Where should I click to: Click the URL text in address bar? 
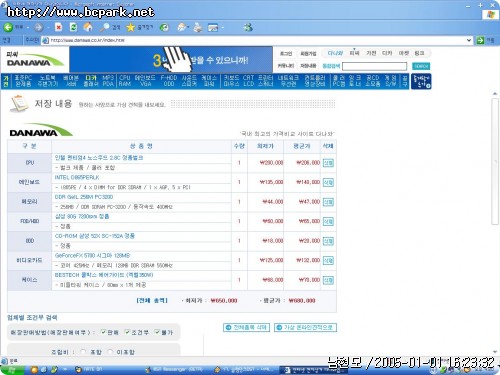pos(88,40)
